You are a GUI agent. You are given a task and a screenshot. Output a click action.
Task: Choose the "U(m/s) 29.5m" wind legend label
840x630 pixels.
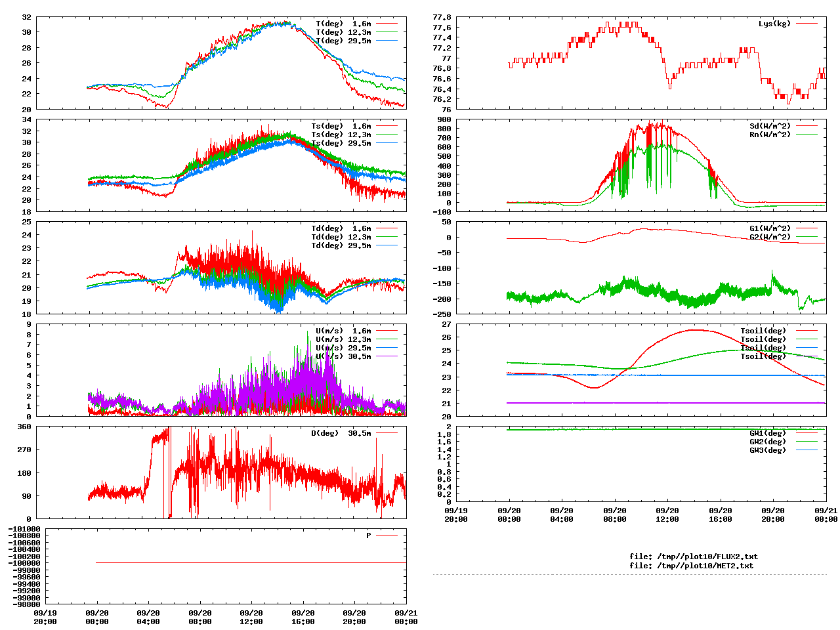tap(343, 348)
